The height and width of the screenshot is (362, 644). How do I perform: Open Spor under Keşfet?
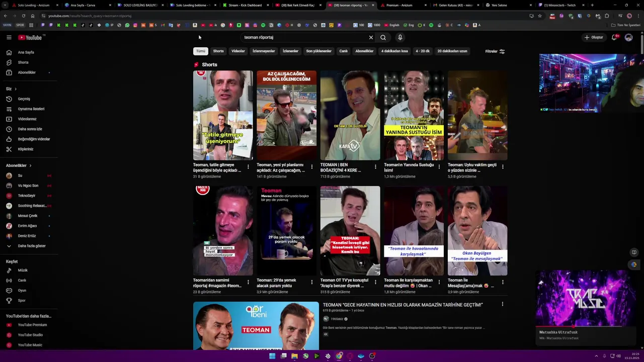[22, 301]
